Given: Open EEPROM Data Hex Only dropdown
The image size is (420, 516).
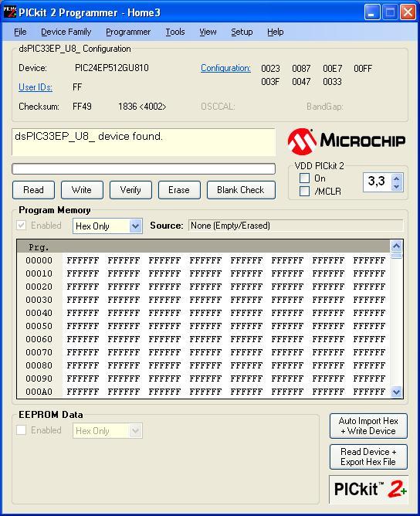Looking at the screenshot, I should [x=107, y=431].
